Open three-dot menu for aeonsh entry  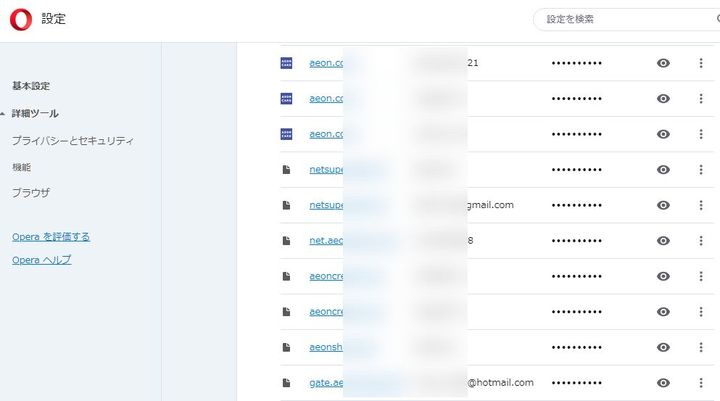coord(700,347)
